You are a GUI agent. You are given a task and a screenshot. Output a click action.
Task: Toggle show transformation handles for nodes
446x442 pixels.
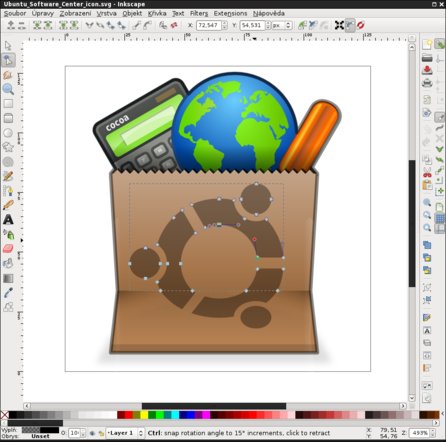point(339,25)
